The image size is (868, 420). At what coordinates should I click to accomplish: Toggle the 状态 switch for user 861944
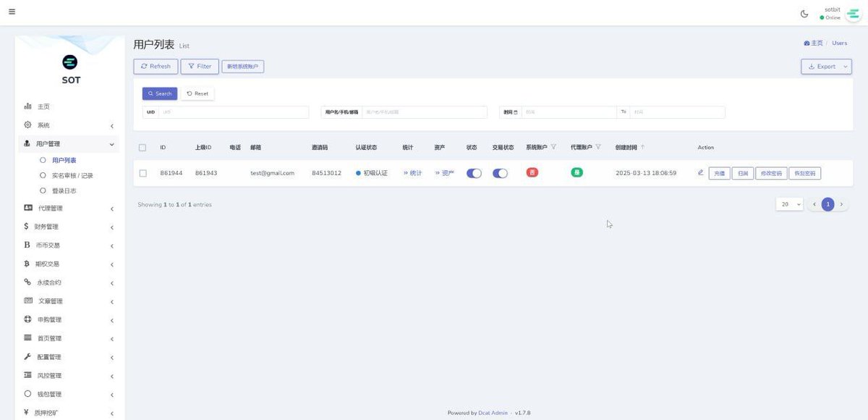point(475,173)
